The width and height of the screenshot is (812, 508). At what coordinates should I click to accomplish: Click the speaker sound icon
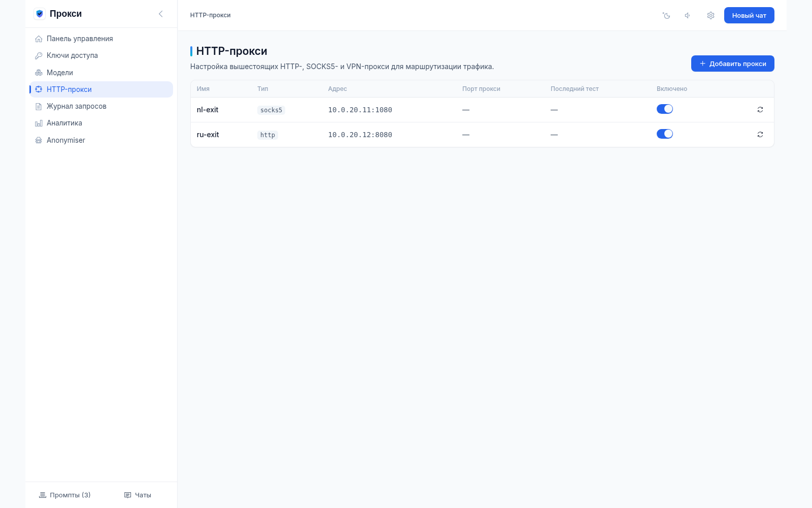(688, 15)
